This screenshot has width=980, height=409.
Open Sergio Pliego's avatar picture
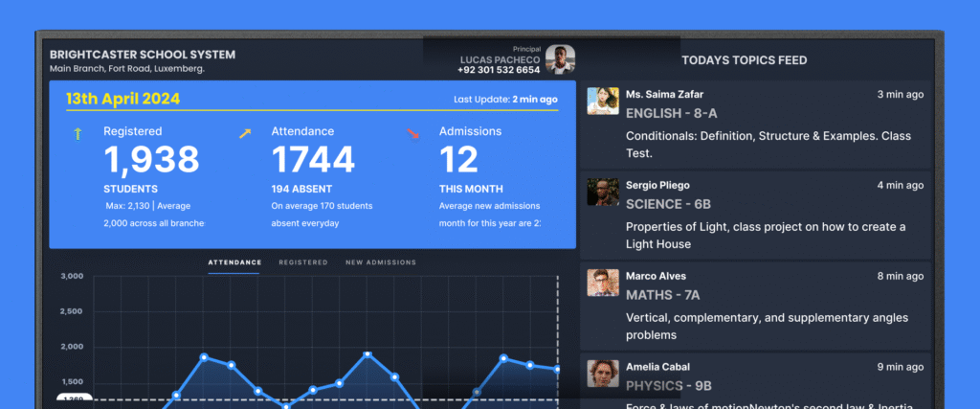pos(602,193)
